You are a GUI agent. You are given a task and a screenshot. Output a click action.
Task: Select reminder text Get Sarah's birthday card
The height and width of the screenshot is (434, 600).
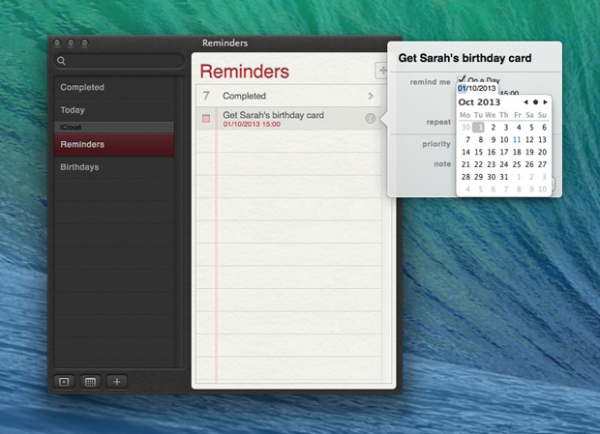point(273,115)
